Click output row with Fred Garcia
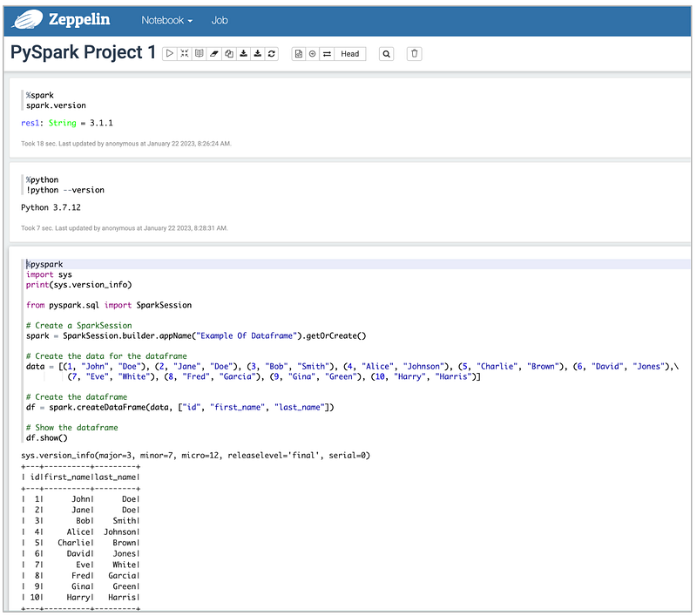Viewport: 697px width, 616px height. (80, 576)
